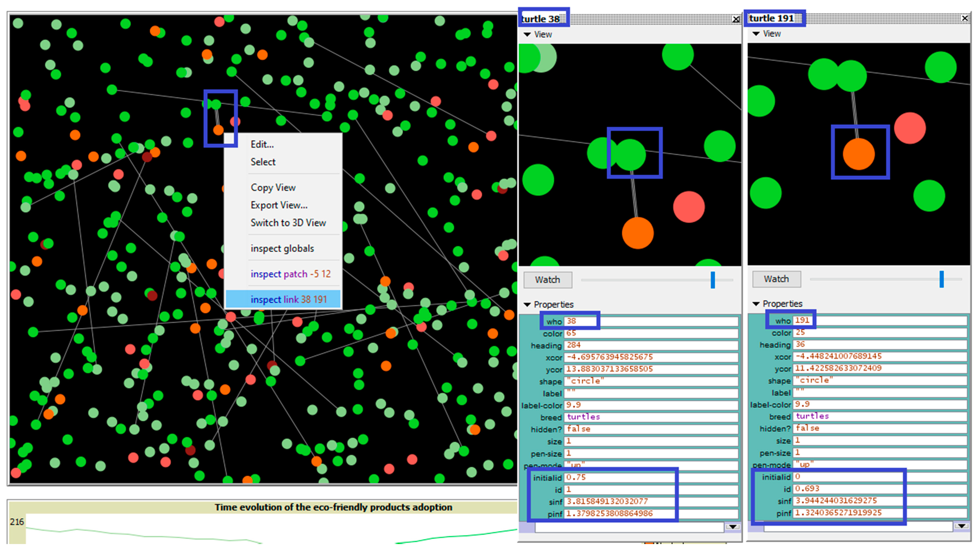Open command history dropdown in turtle 191 inspector

(x=961, y=526)
